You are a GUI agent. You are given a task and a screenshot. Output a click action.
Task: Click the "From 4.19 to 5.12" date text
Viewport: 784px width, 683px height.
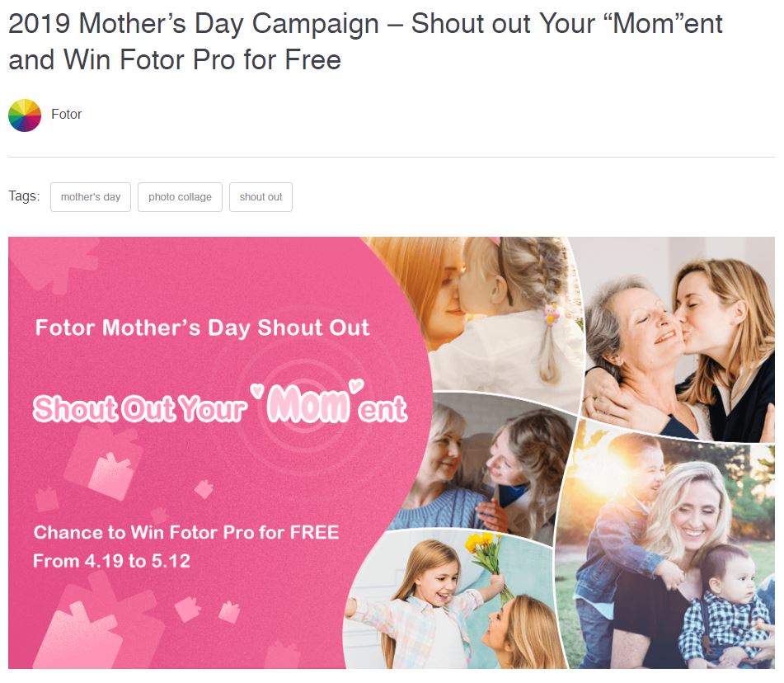click(x=111, y=561)
